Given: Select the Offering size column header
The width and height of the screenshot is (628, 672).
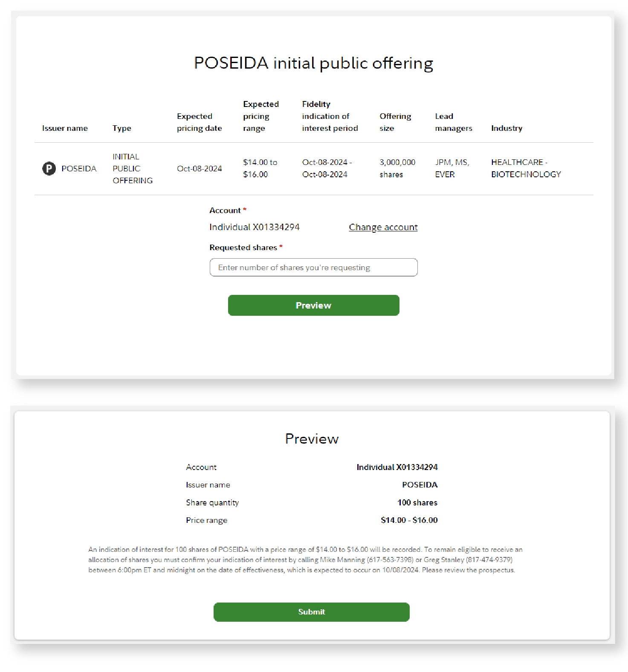Looking at the screenshot, I should 395,122.
